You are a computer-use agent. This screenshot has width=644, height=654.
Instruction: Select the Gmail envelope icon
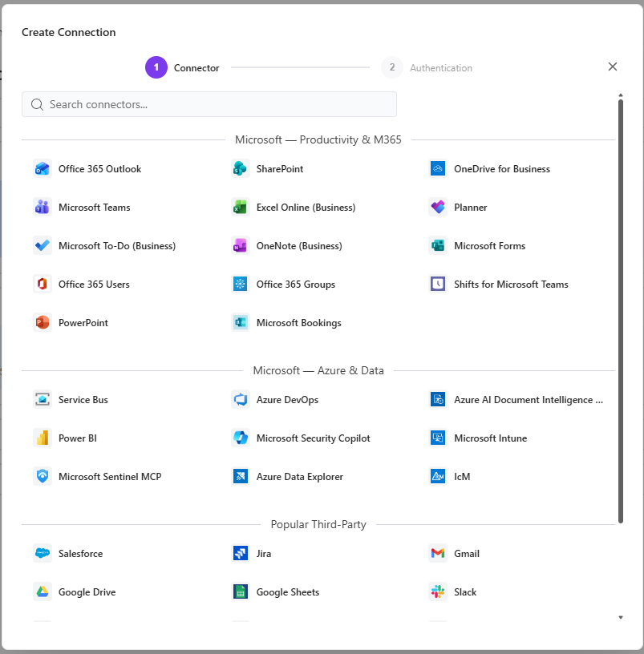click(438, 554)
